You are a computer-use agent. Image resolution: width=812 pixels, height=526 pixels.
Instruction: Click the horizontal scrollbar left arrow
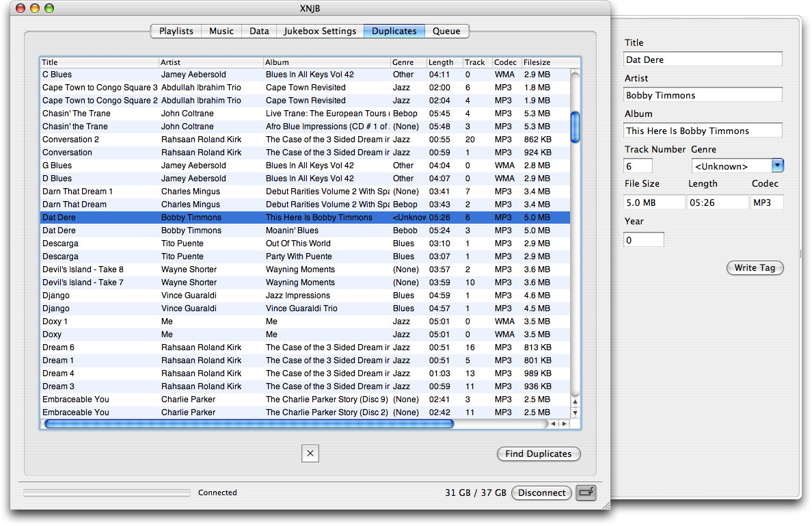553,424
